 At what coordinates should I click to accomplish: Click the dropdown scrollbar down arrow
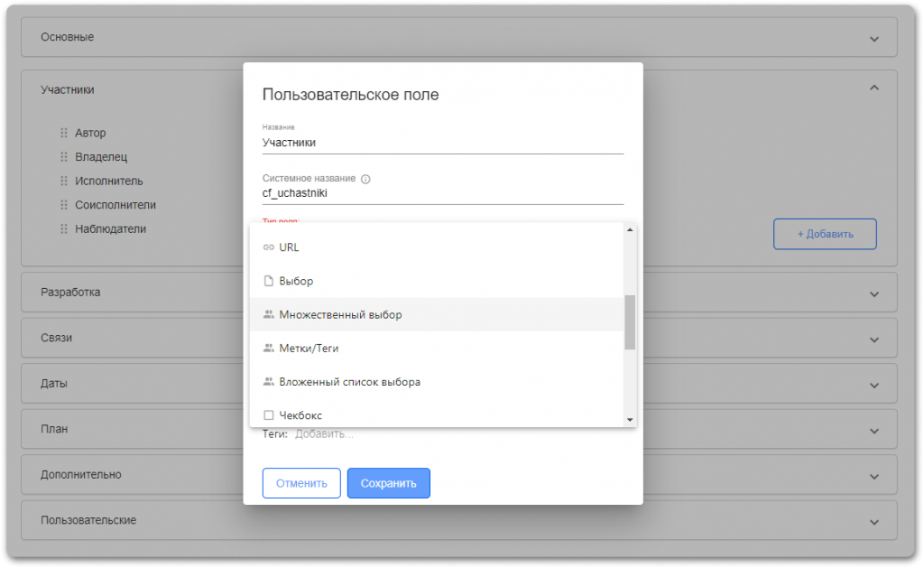630,420
